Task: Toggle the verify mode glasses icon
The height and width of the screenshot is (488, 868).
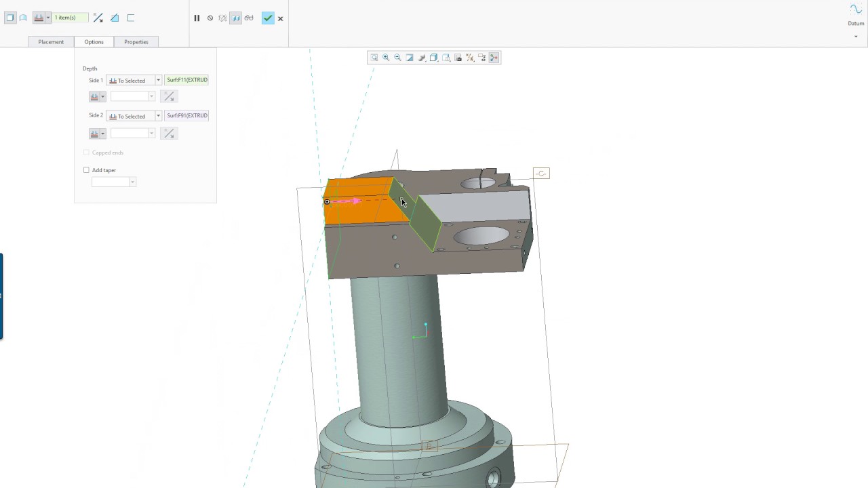Action: coord(249,18)
